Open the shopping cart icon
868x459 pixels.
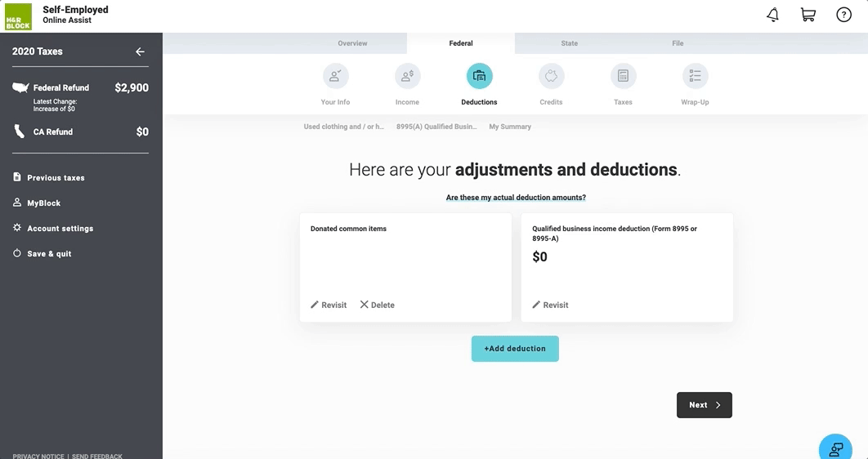pos(808,15)
